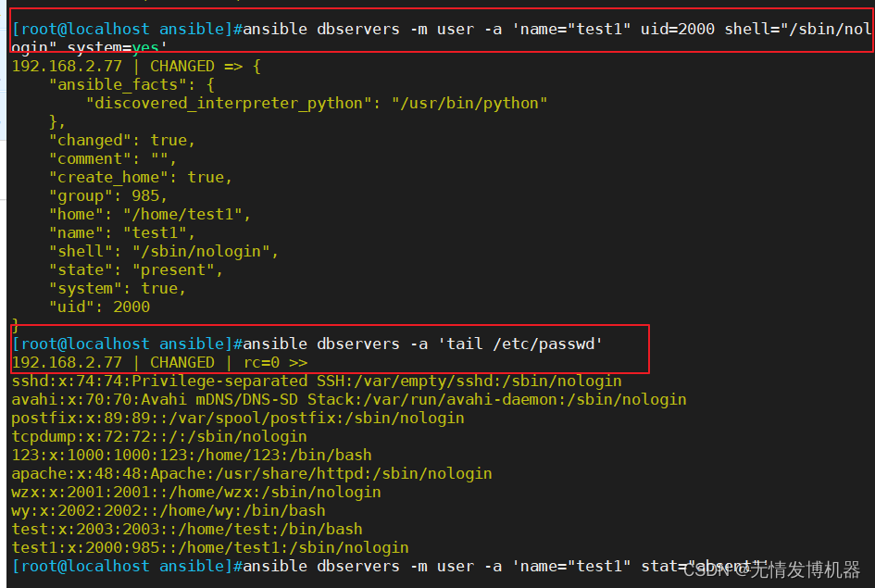875x588 pixels.
Task: Click the "shell": "/sbin/nologin", line
Action: 164,252
